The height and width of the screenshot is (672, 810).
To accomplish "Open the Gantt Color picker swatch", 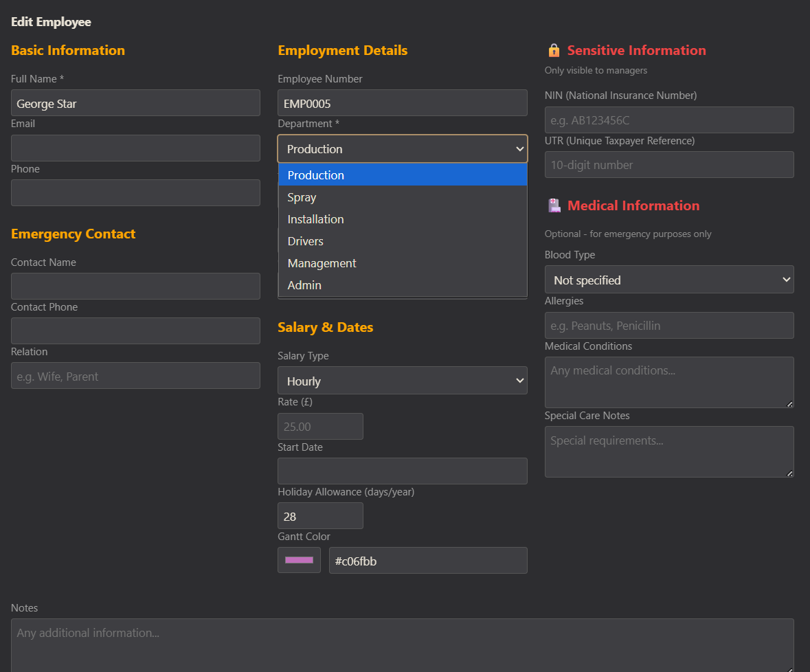I will pyautogui.click(x=299, y=560).
